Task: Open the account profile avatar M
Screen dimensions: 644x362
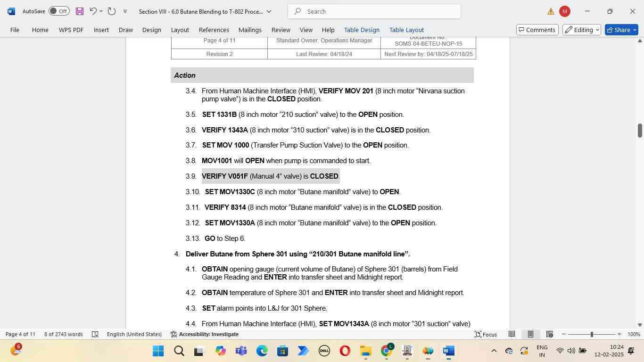Action: (564, 11)
